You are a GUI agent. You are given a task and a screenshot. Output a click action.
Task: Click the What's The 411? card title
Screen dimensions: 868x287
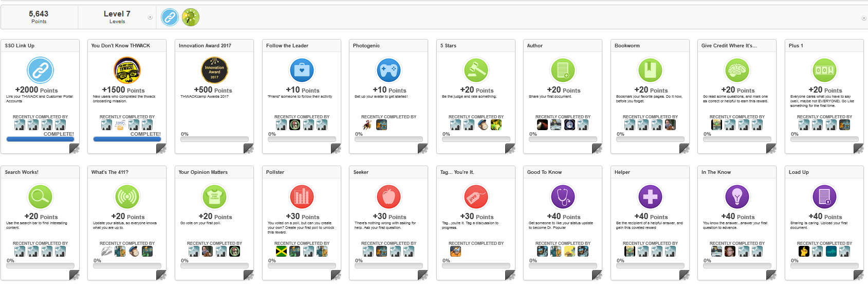(110, 172)
